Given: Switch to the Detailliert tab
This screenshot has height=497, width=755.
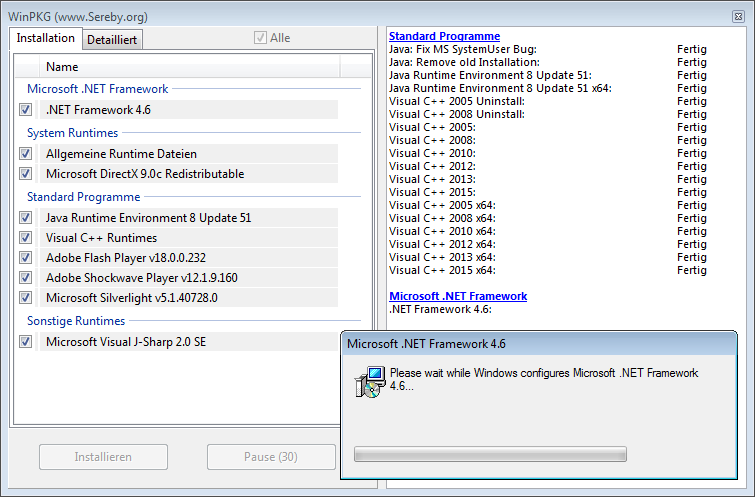Looking at the screenshot, I should pos(112,39).
